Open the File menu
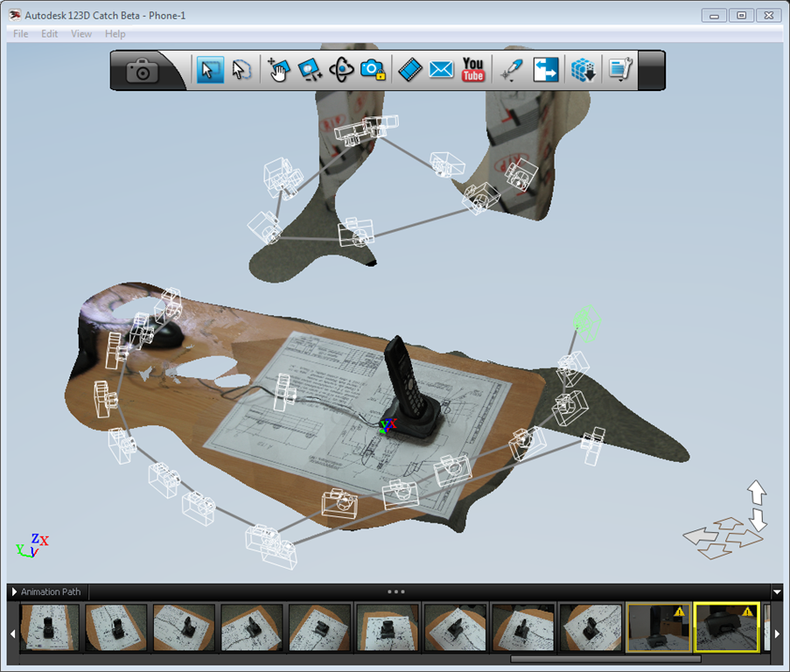 tap(21, 34)
